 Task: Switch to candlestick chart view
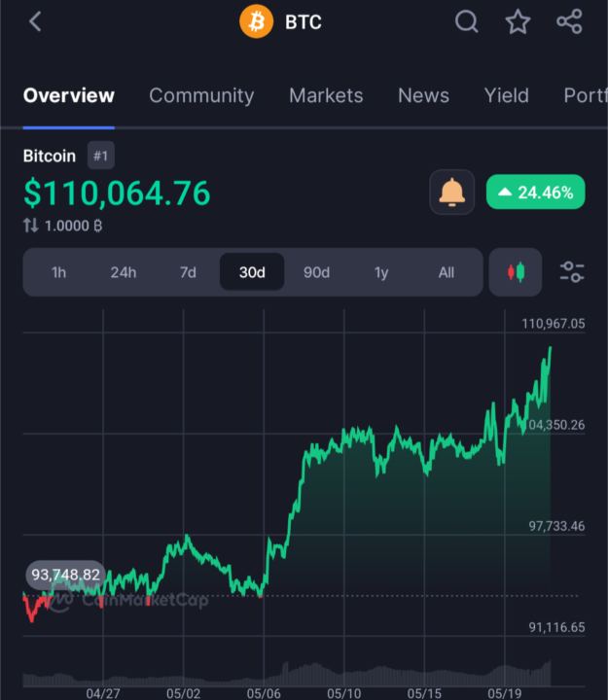click(x=516, y=272)
